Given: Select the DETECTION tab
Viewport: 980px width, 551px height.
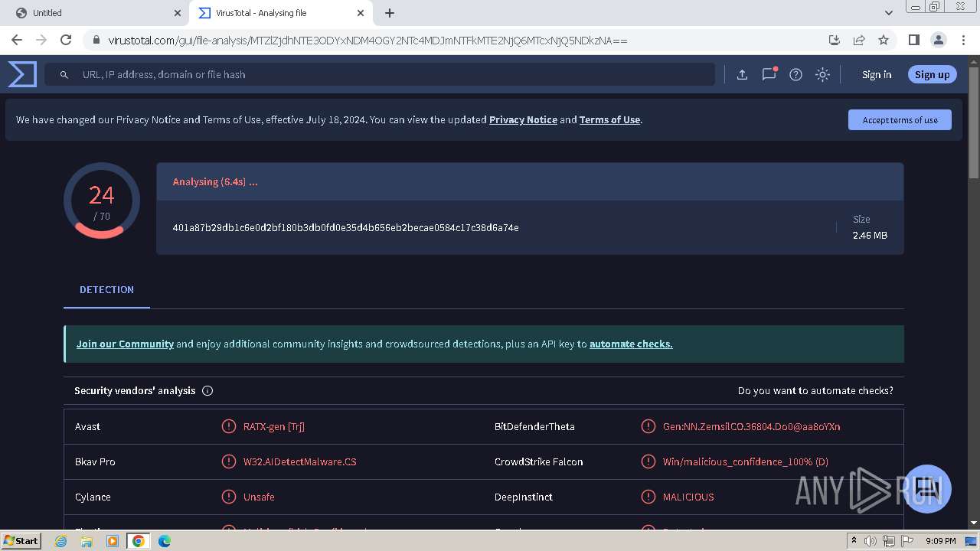Looking at the screenshot, I should point(106,290).
